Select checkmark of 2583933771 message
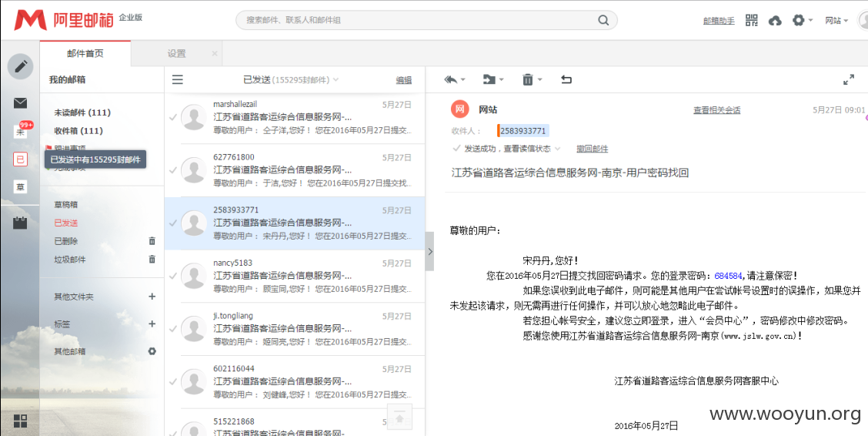 (172, 223)
